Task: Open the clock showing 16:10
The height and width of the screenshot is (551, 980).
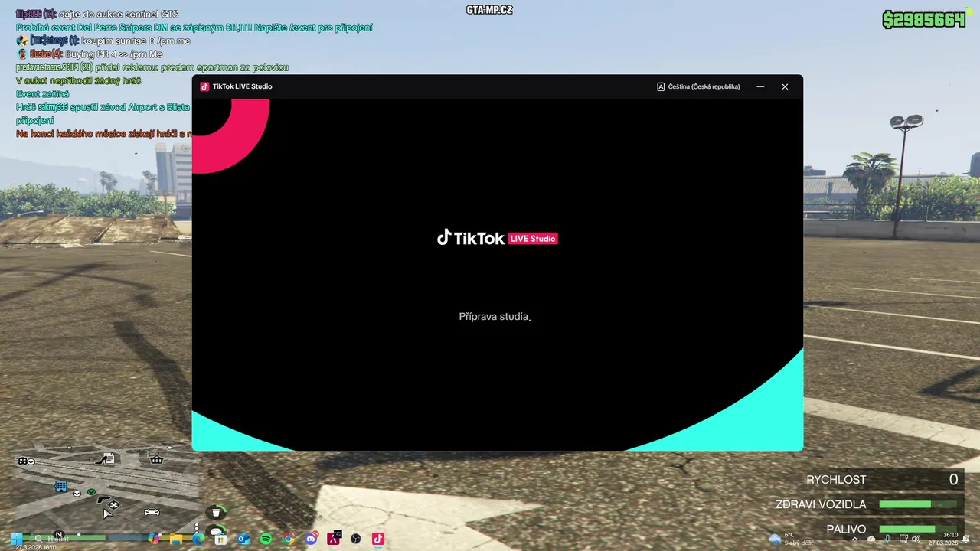Action: tap(943, 539)
